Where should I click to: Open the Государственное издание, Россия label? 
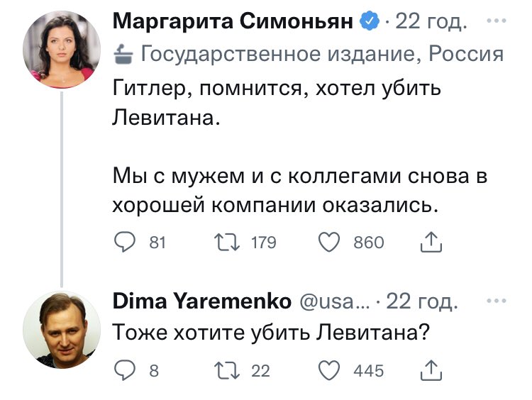(x=322, y=53)
